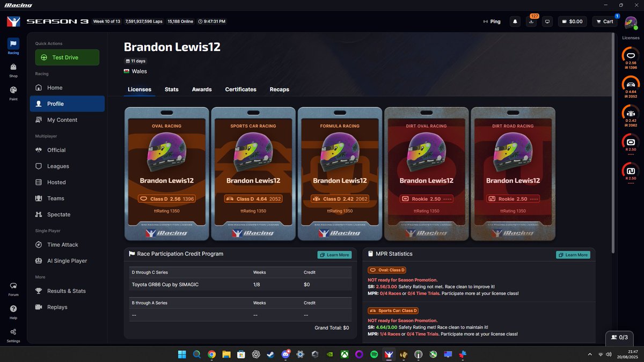The width and height of the screenshot is (644, 362).
Task: Click the Windows Start button
Action: coord(182,354)
